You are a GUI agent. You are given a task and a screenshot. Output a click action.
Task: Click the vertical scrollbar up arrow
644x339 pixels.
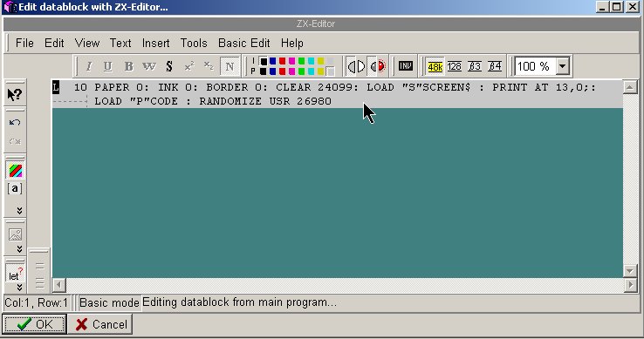[x=630, y=87]
